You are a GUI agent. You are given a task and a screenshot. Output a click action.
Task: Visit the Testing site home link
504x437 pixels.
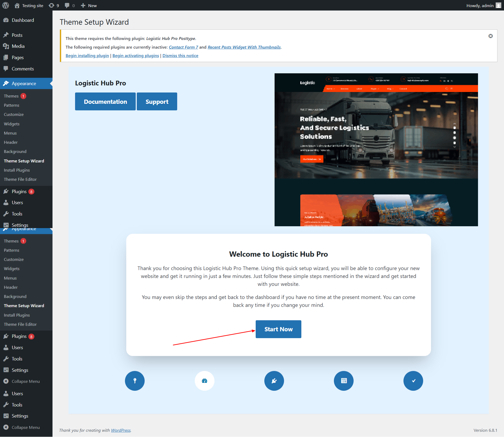[29, 6]
